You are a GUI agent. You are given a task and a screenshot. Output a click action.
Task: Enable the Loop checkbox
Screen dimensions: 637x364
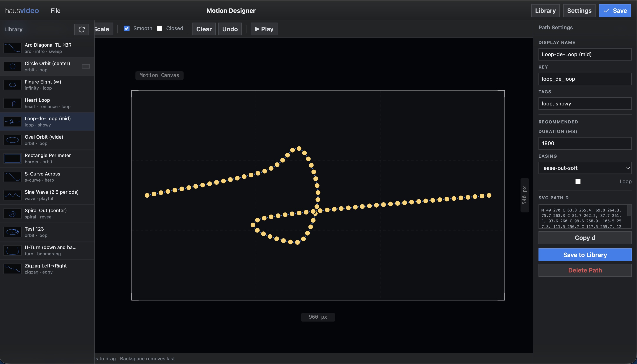tap(578, 182)
